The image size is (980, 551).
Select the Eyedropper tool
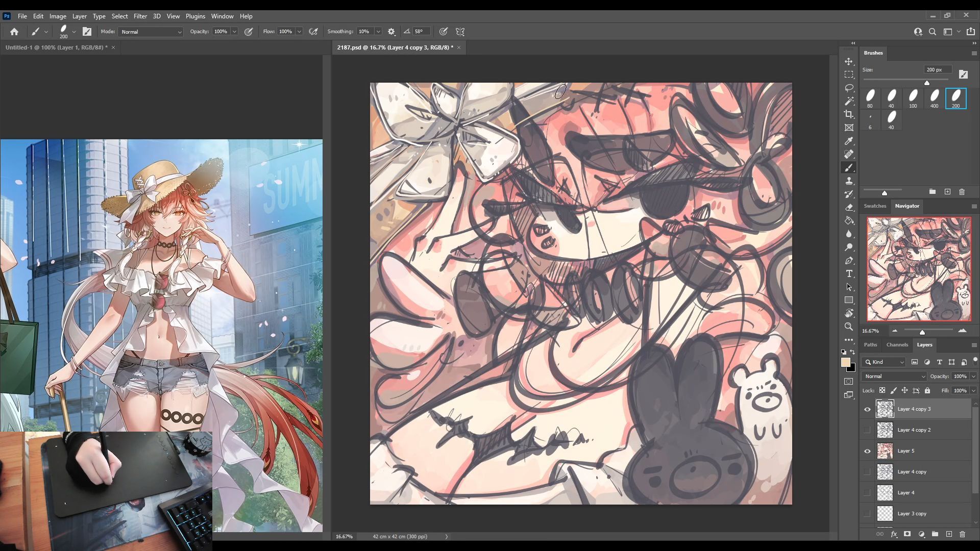coord(849,141)
